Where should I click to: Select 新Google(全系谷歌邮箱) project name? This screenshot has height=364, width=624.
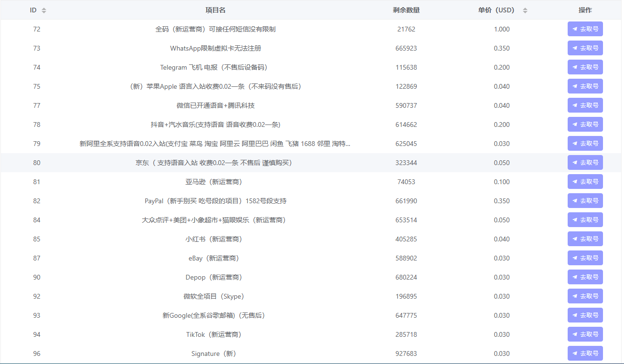coord(213,315)
